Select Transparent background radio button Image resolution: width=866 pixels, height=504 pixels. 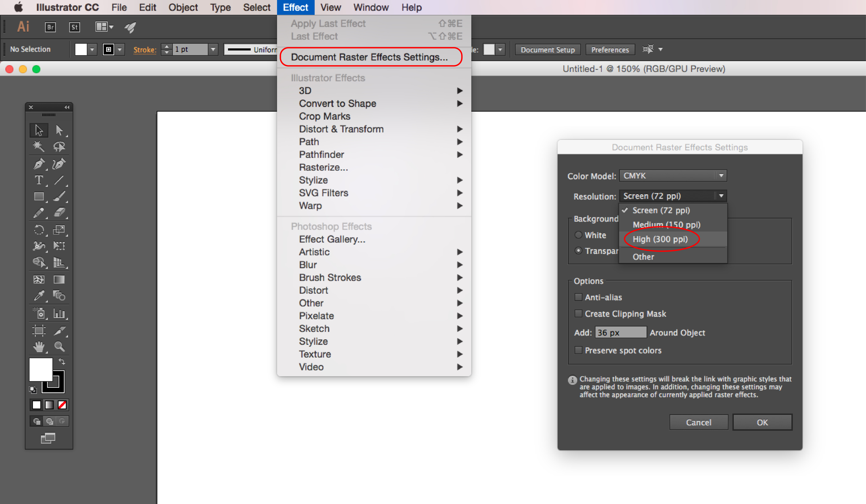pos(578,250)
